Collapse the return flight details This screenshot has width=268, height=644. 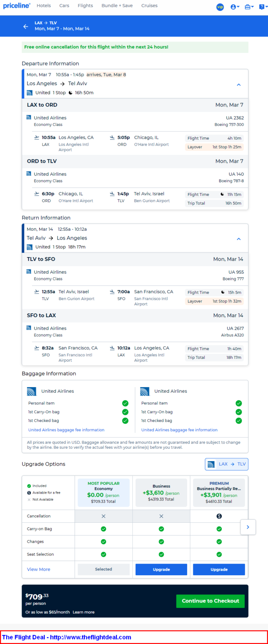pos(239,239)
